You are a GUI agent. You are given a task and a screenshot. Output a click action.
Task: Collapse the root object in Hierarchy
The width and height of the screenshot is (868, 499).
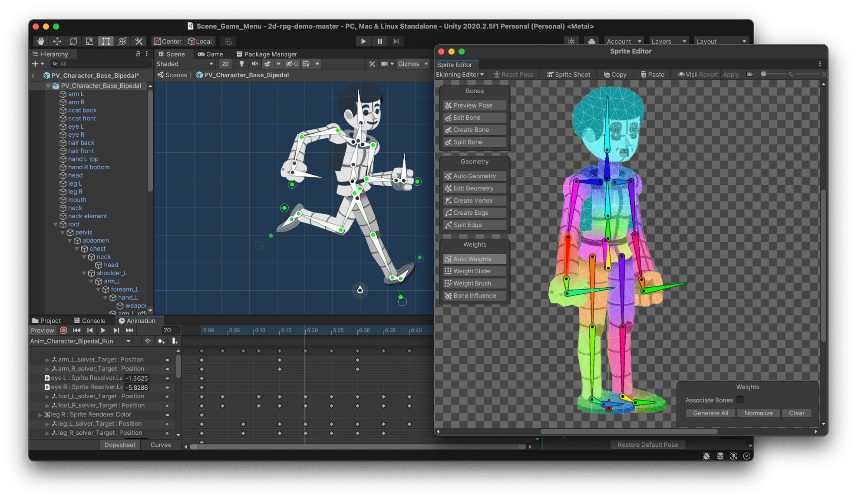55,224
